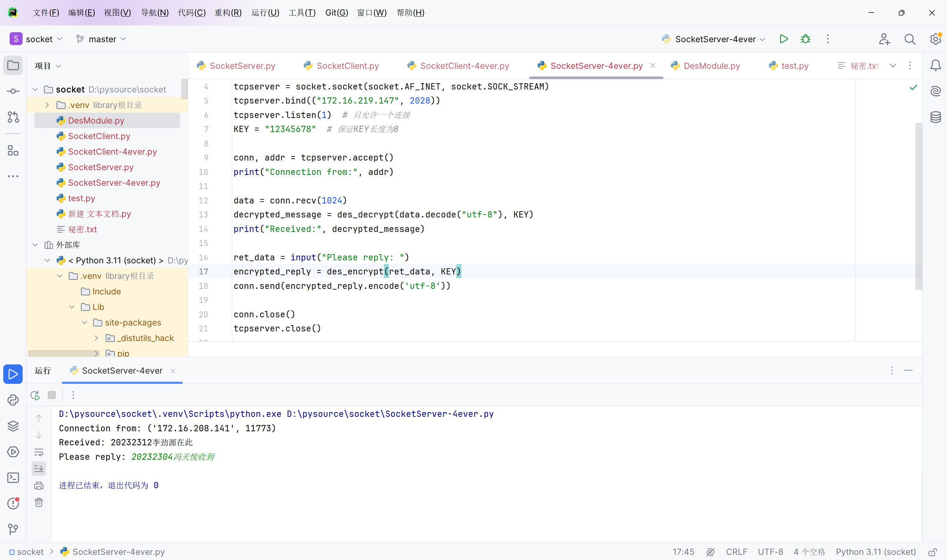947x560 pixels.
Task: Switch to the DesModule.py editor tab
Action: 711,66
